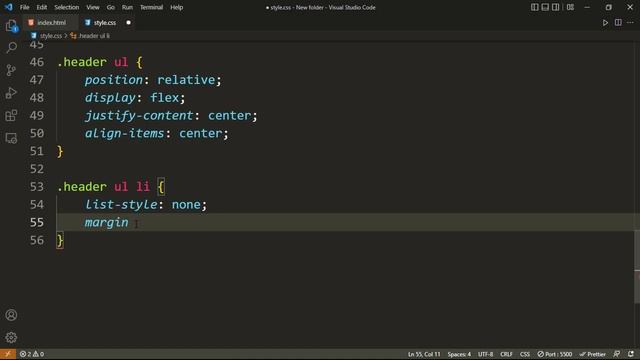Image resolution: width=640 pixels, height=360 pixels.
Task: Switch to the style.css tab
Action: coord(105,23)
